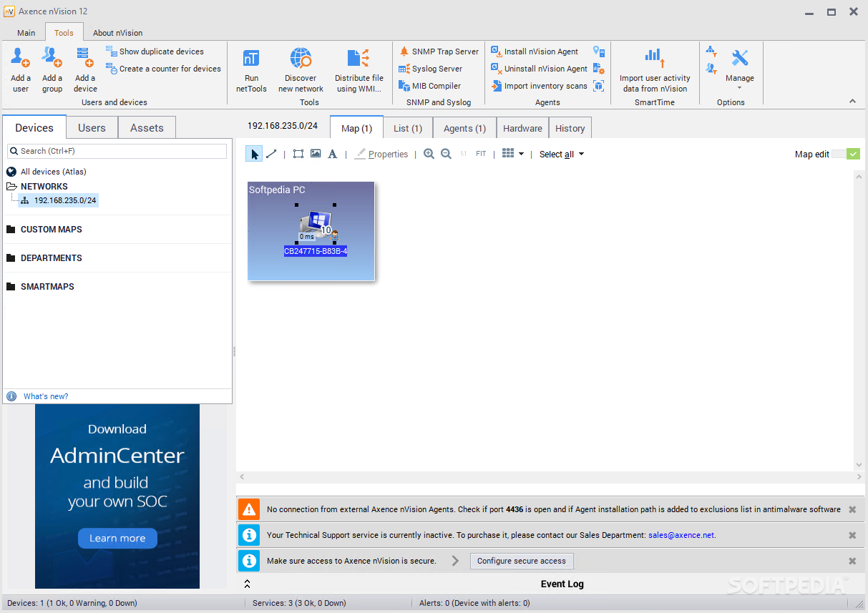This screenshot has height=613, width=868.
Task: Select the pointer arrow tool
Action: point(255,154)
